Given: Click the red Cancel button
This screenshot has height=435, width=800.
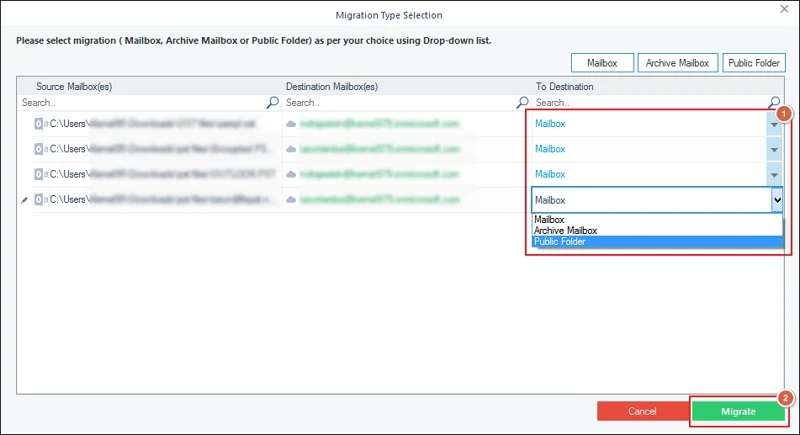Looking at the screenshot, I should (642, 412).
